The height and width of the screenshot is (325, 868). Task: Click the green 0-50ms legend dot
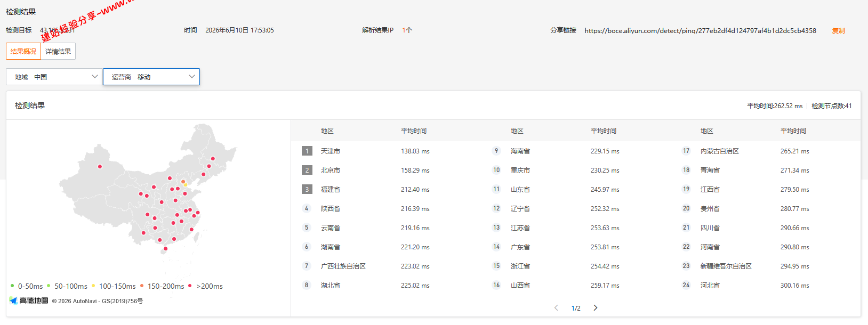tap(12, 286)
